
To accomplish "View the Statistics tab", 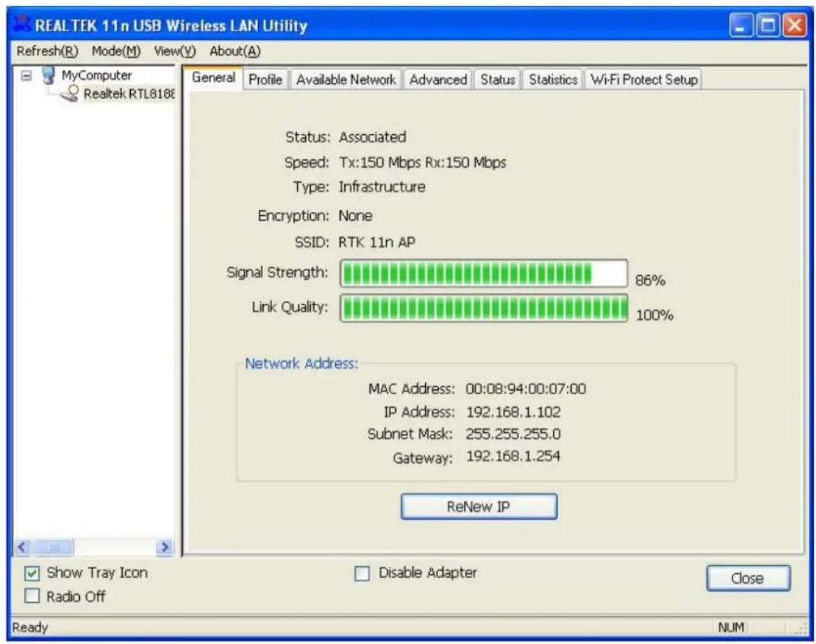I will 552,79.
